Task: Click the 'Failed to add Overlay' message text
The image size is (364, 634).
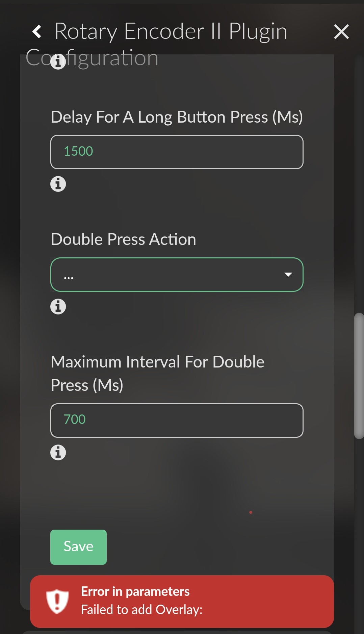Action: click(x=141, y=610)
